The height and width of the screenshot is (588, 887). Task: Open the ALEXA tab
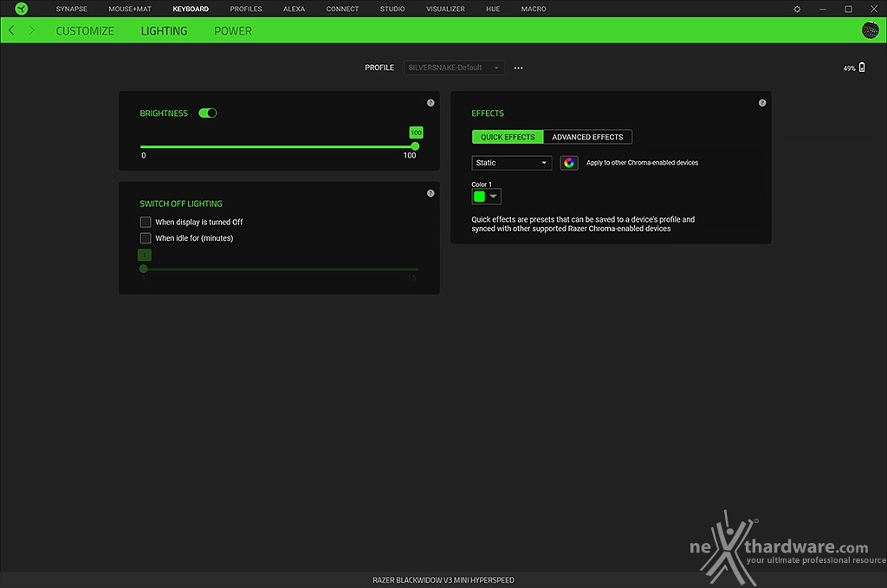[295, 9]
